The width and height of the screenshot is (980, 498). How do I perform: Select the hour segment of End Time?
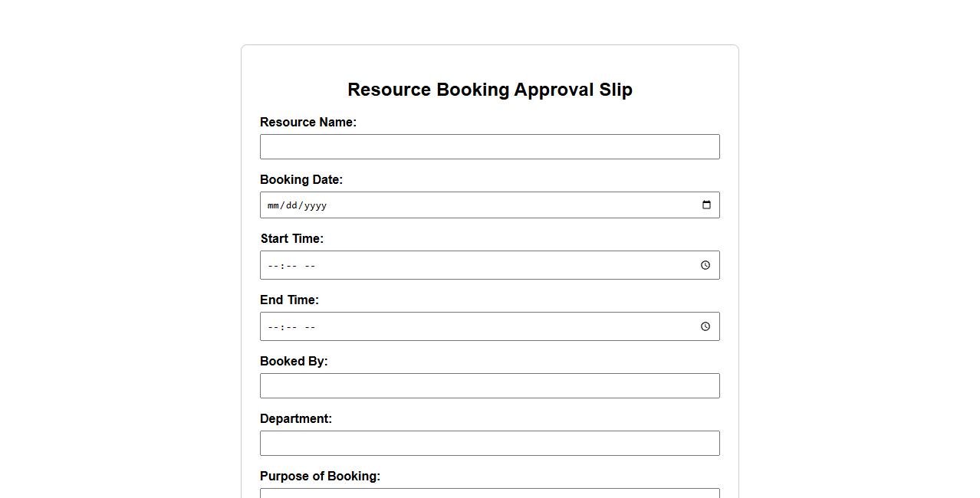273,327
